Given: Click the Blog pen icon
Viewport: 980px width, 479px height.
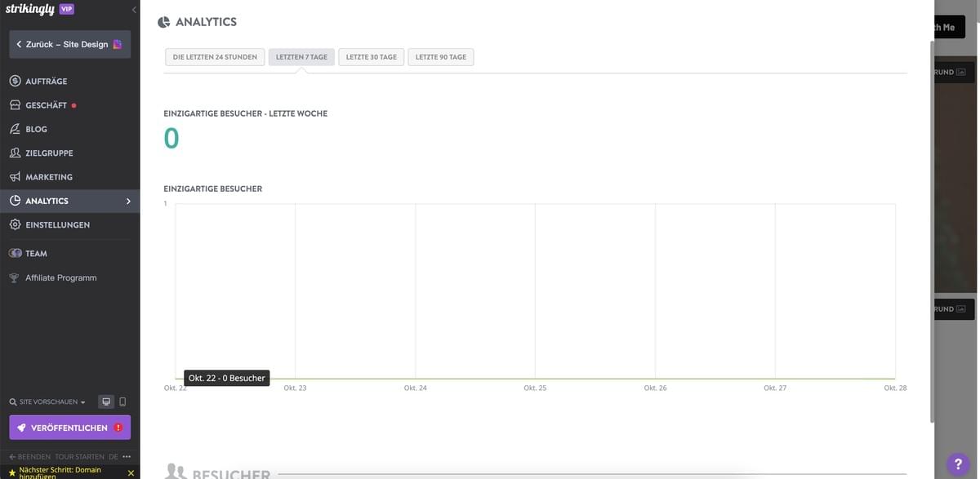Looking at the screenshot, I should point(15,129).
